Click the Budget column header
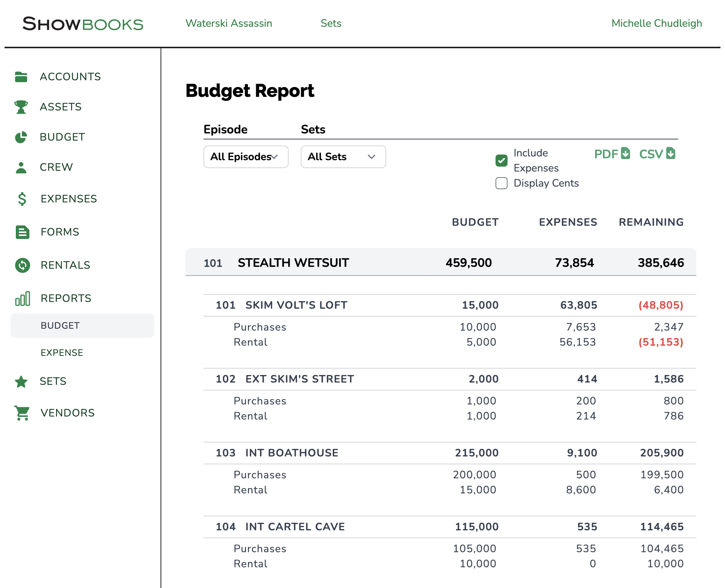The height and width of the screenshot is (588, 725). (x=475, y=222)
